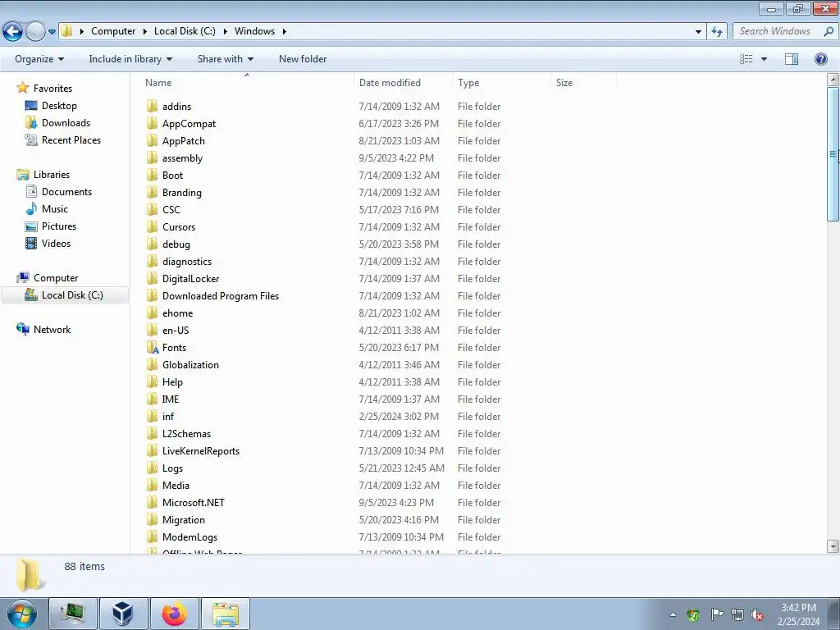This screenshot has height=630, width=840.
Task: Open Firefox from the taskbar
Action: (175, 614)
